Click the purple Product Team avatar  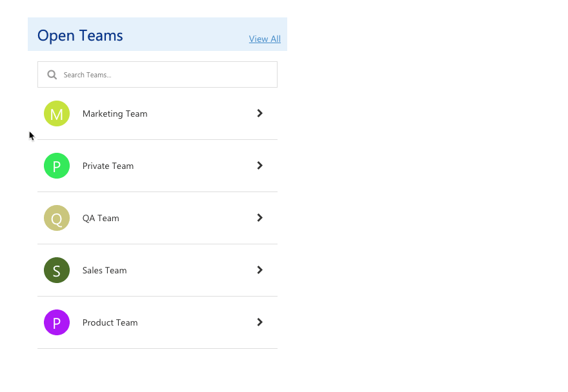(x=57, y=322)
